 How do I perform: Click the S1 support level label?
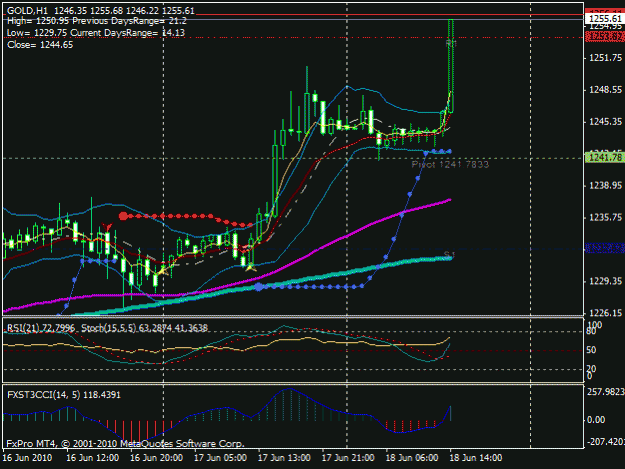449,254
